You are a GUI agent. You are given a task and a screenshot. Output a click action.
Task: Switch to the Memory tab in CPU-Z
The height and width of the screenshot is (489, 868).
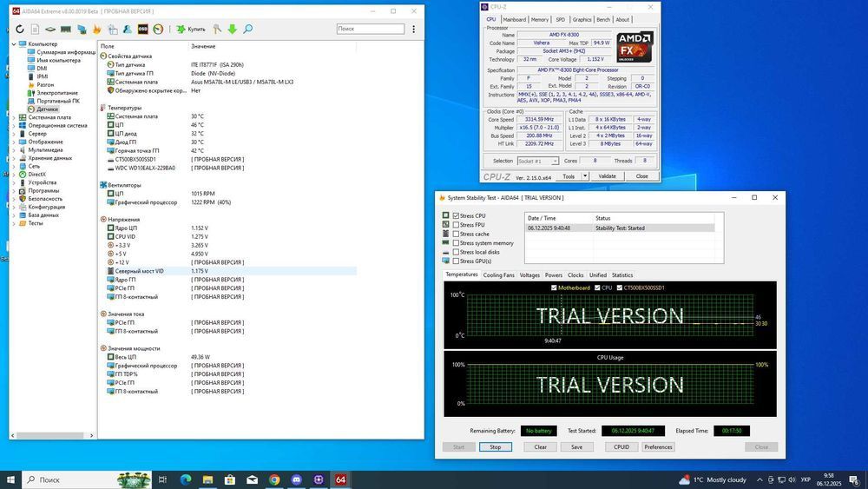tap(540, 19)
